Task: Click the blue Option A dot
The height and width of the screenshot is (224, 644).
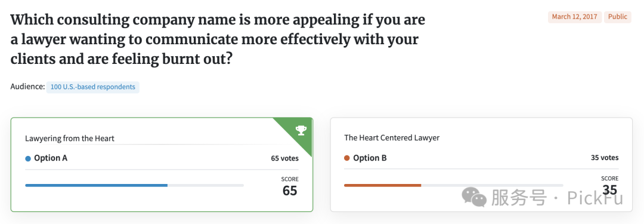Action: coord(28,158)
